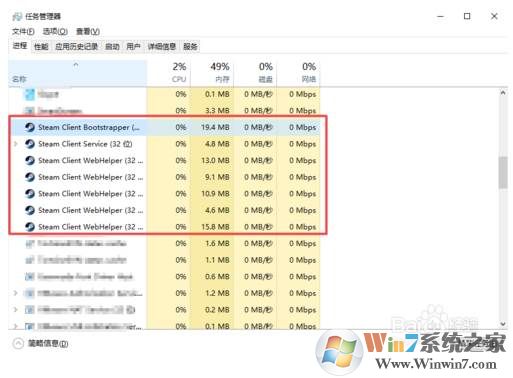The image size is (513, 378).
Task: Click the vertical scrollbar thumb
Action: click(503, 173)
